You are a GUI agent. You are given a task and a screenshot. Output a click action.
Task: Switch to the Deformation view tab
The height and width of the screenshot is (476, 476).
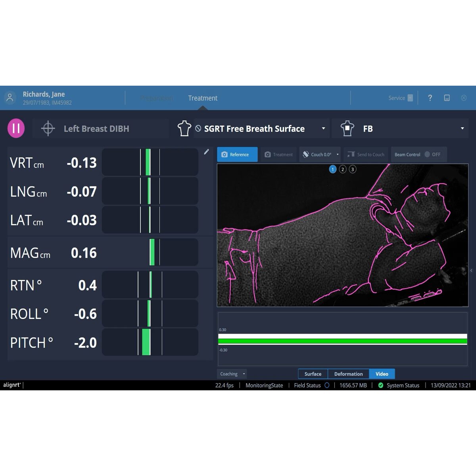(x=349, y=374)
